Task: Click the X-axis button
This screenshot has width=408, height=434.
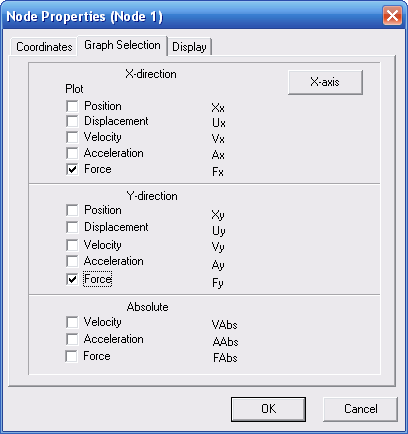Action: pos(325,82)
